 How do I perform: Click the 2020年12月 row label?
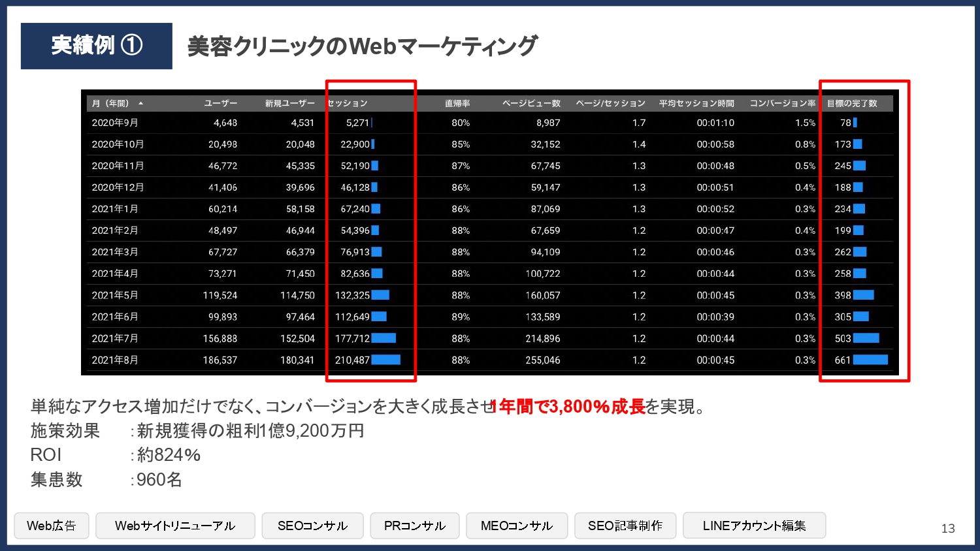[x=118, y=187]
